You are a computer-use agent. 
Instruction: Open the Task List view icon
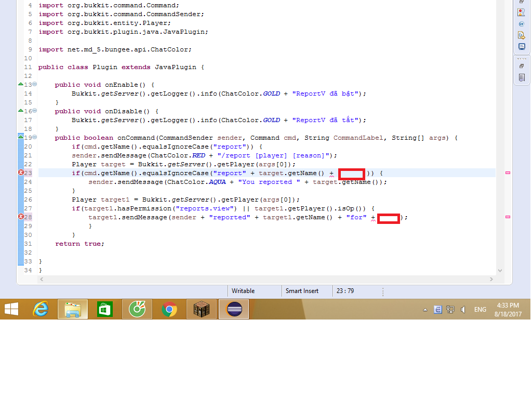pos(522,78)
